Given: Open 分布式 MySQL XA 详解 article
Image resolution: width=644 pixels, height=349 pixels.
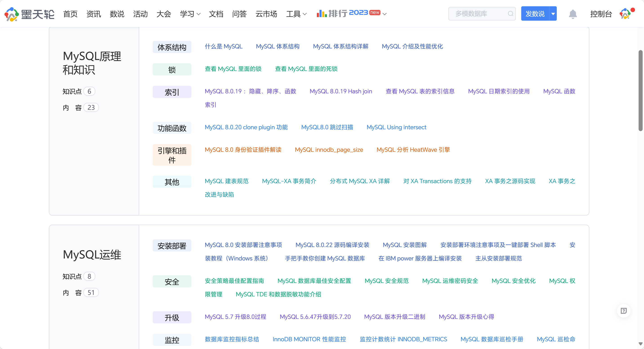Looking at the screenshot, I should click(360, 181).
